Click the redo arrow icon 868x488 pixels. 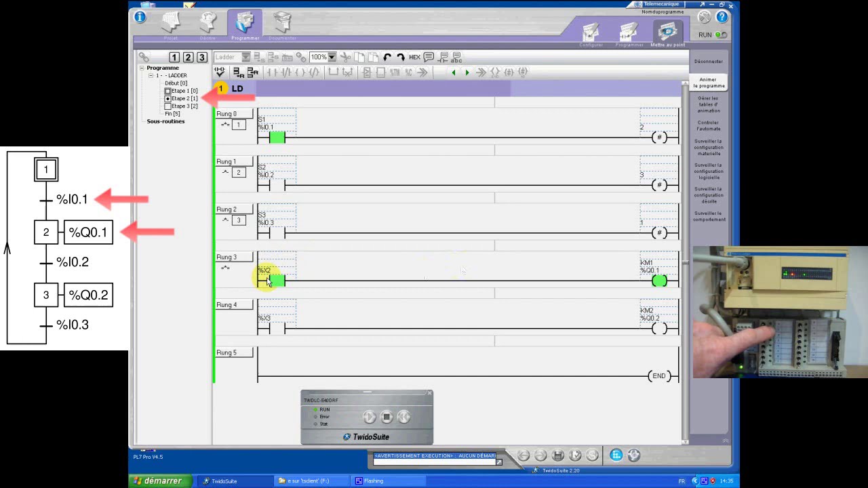[401, 58]
